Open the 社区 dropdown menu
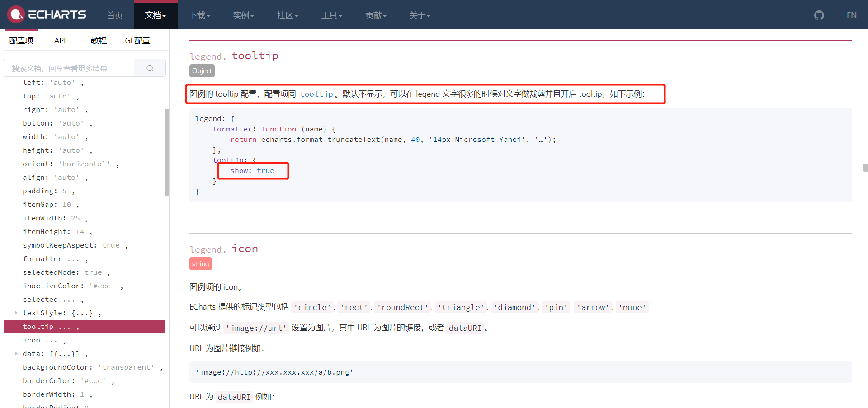The height and width of the screenshot is (408, 868). pyautogui.click(x=288, y=15)
